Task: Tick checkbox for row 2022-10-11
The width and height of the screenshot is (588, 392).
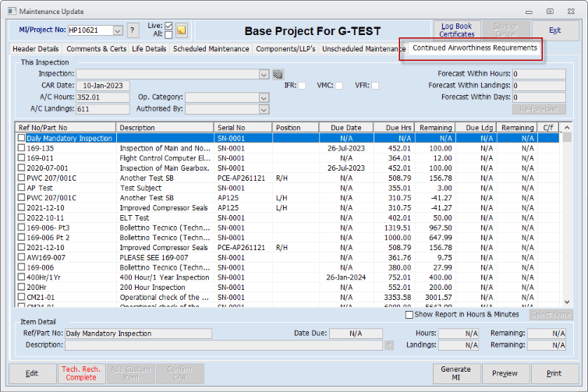Action: 21,217
